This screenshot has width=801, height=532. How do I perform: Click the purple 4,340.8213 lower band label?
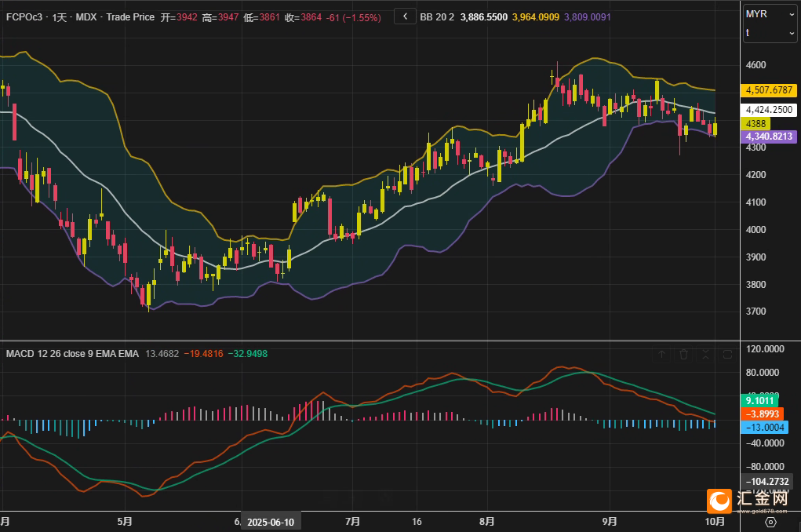point(769,137)
